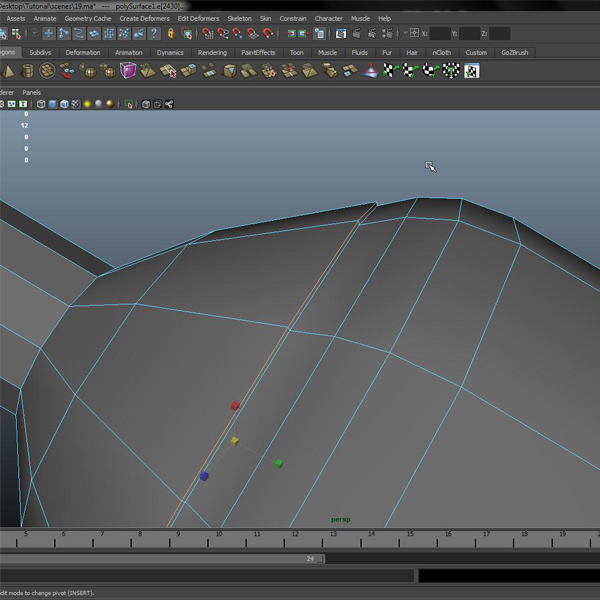
Task: Click the Y coordinate input field
Action: click(x=469, y=34)
